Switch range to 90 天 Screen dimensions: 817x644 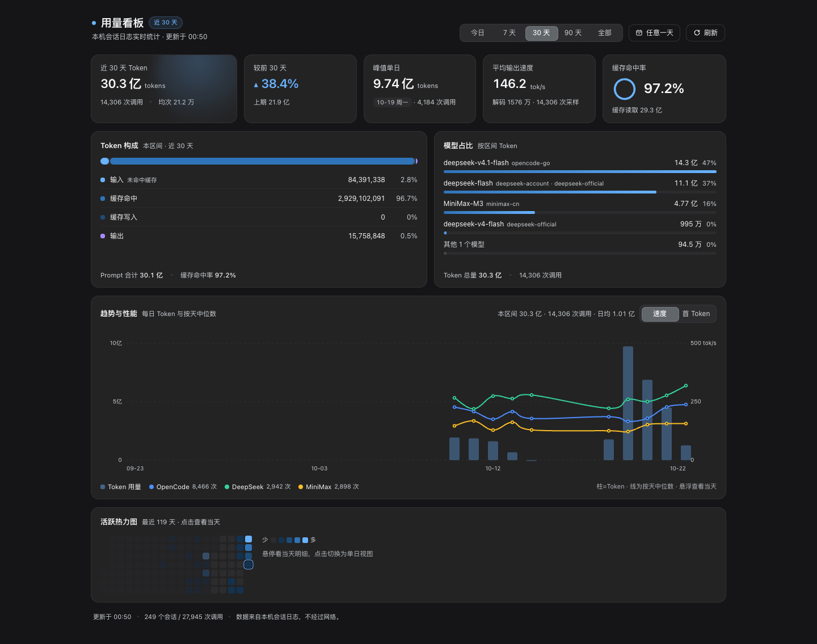(573, 33)
